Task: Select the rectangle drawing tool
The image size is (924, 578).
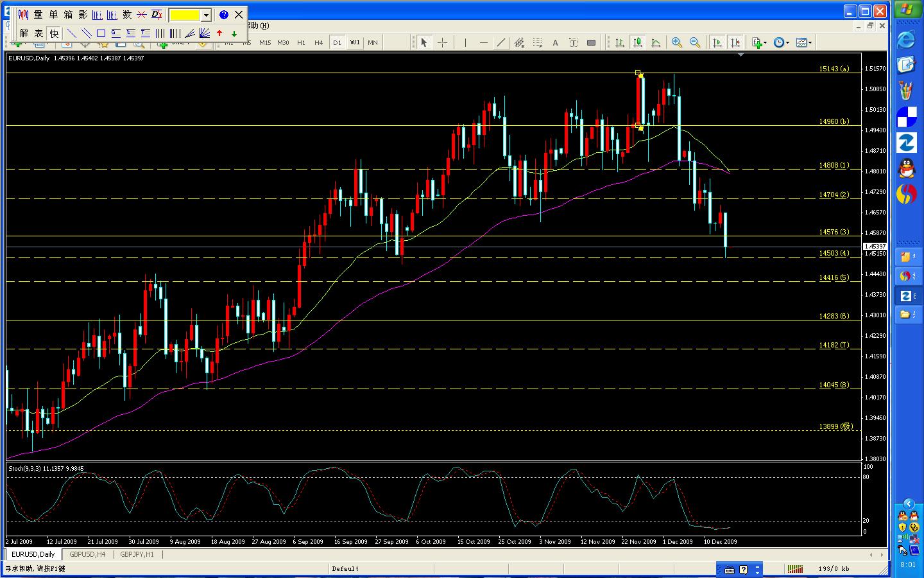Action: [101, 33]
